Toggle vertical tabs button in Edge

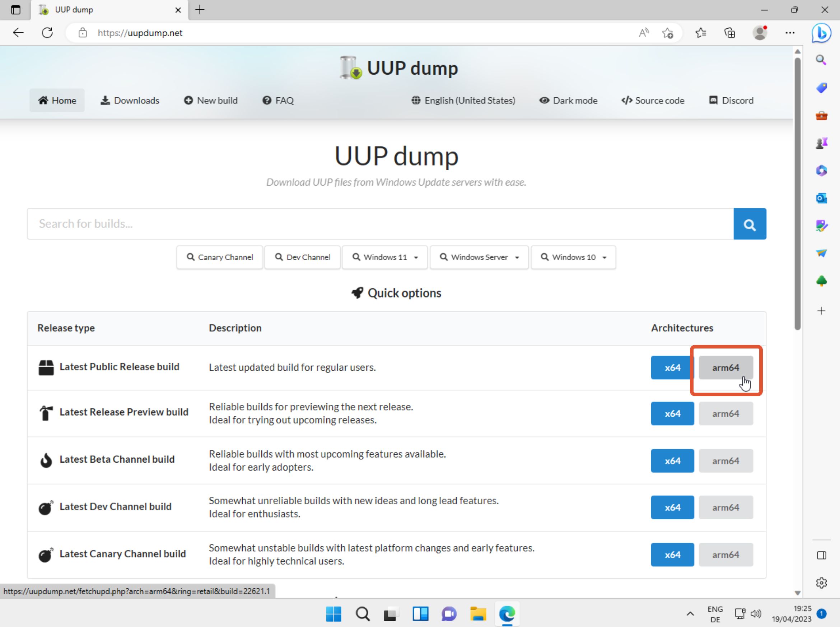pyautogui.click(x=15, y=10)
